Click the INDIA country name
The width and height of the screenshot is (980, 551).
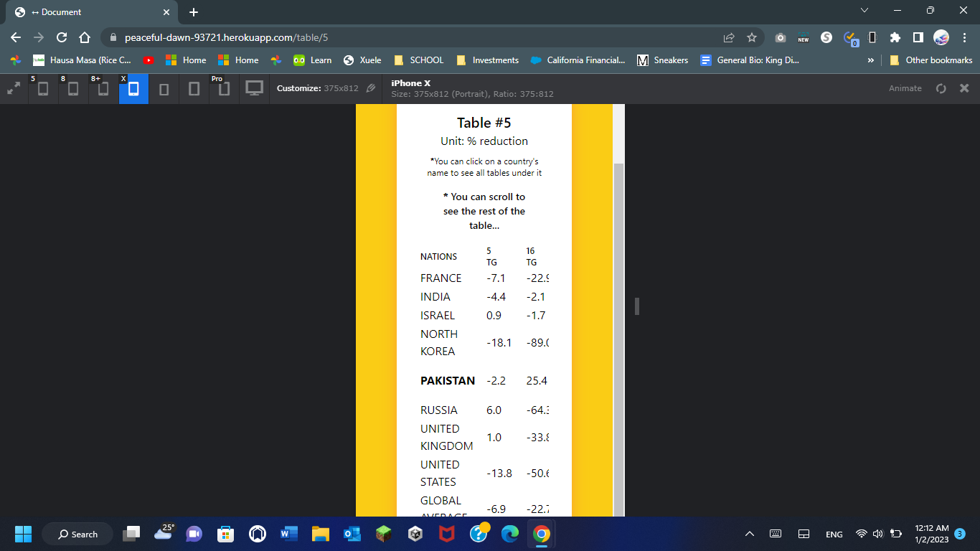click(x=435, y=297)
